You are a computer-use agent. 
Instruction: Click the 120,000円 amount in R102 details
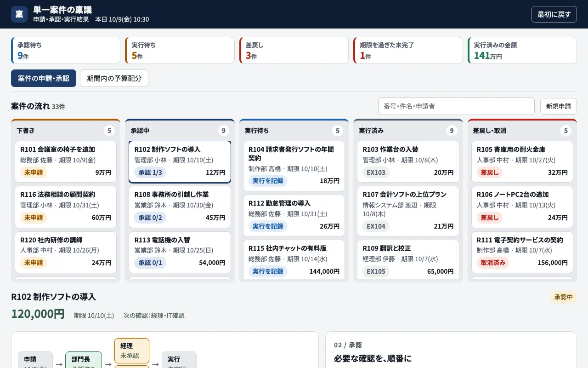coord(38,314)
